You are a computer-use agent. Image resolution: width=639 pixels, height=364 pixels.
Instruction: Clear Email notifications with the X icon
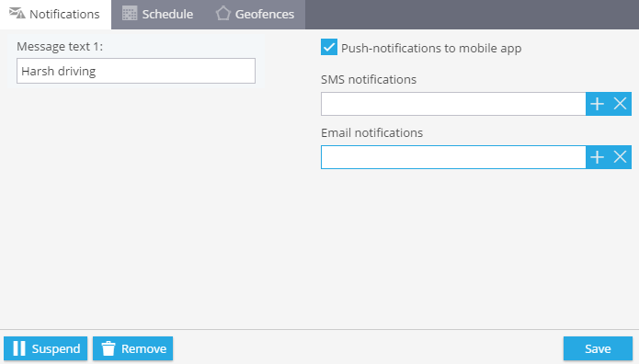pyautogui.click(x=620, y=157)
